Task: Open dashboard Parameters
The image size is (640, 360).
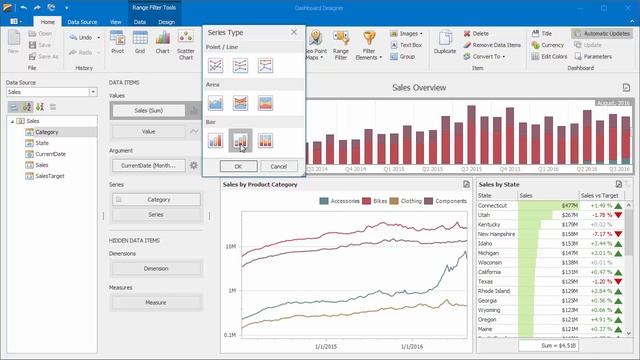Action: (x=593, y=56)
